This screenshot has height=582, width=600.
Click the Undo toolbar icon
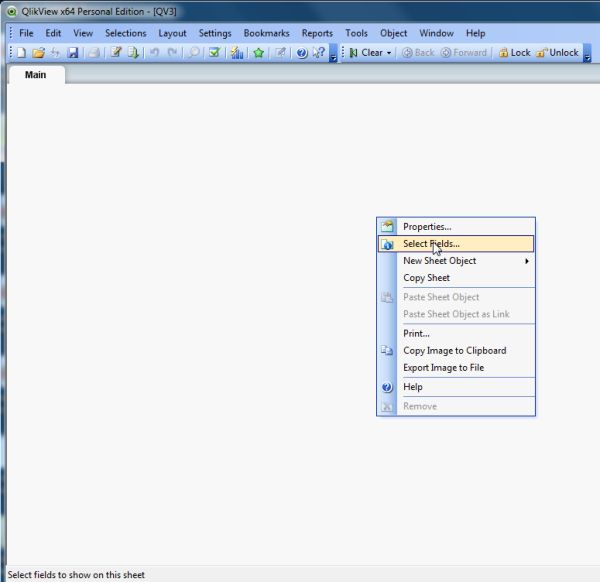[x=154, y=52]
